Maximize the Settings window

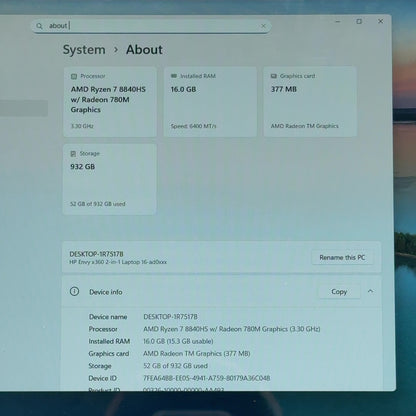pyautogui.click(x=359, y=21)
